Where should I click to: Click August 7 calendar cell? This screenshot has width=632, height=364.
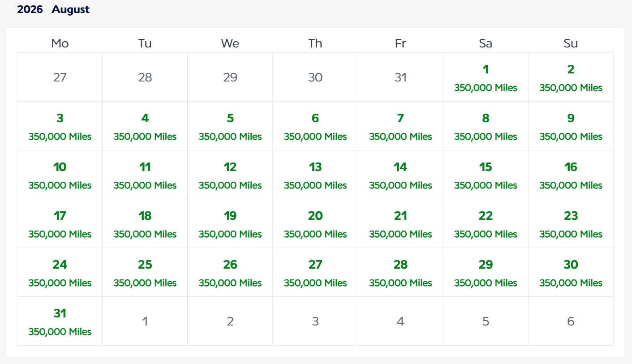point(400,126)
